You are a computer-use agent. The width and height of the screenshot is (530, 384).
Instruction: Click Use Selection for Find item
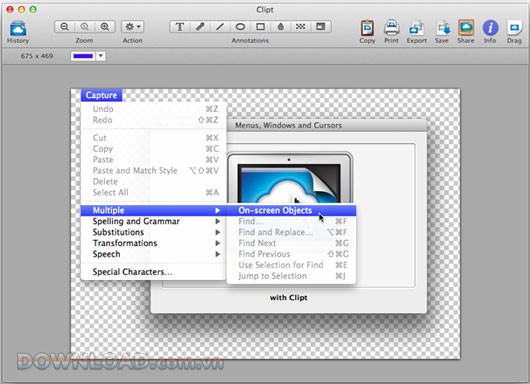(x=291, y=265)
